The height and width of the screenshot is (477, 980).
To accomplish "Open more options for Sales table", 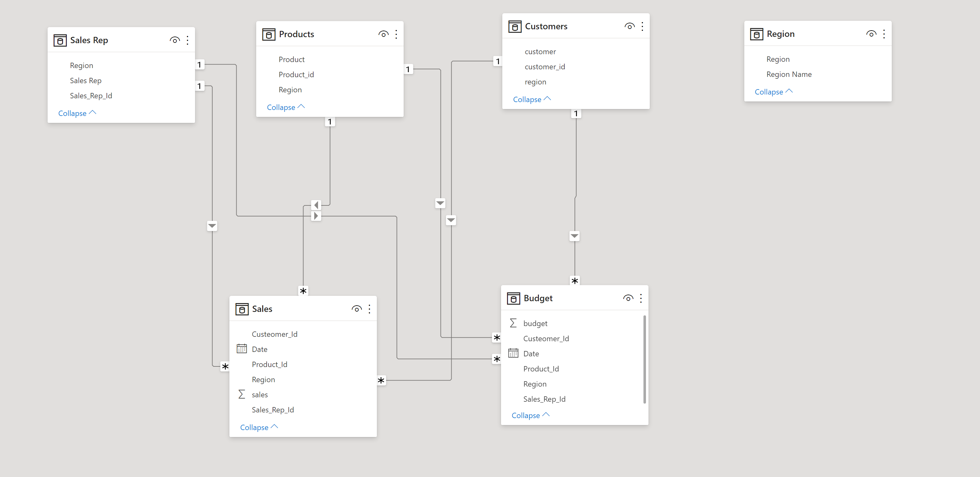I will click(x=369, y=309).
